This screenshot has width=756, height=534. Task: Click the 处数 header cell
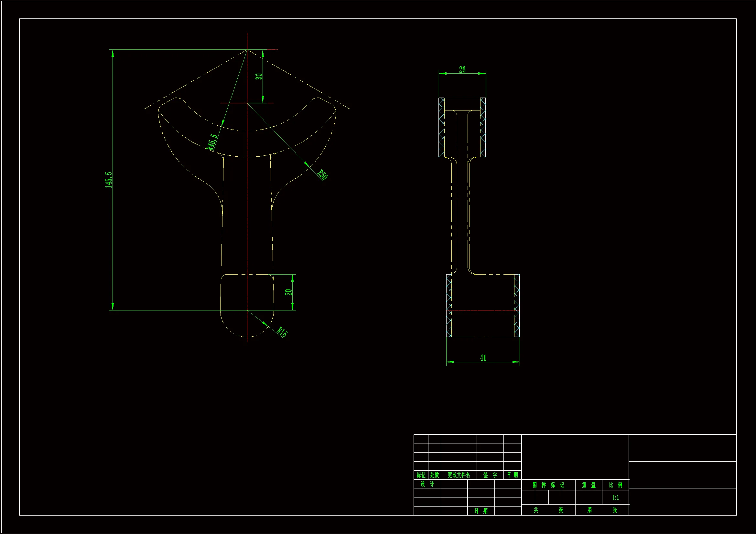(434, 475)
